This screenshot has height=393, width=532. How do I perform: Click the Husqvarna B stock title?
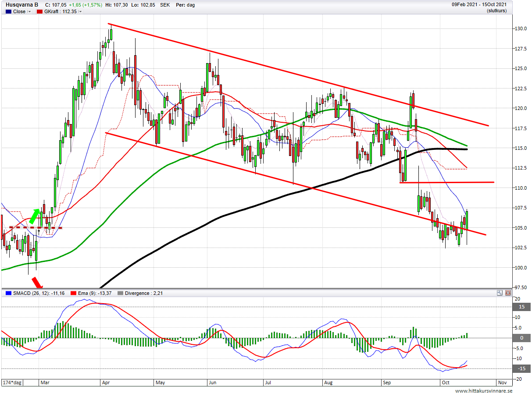tap(22, 5)
